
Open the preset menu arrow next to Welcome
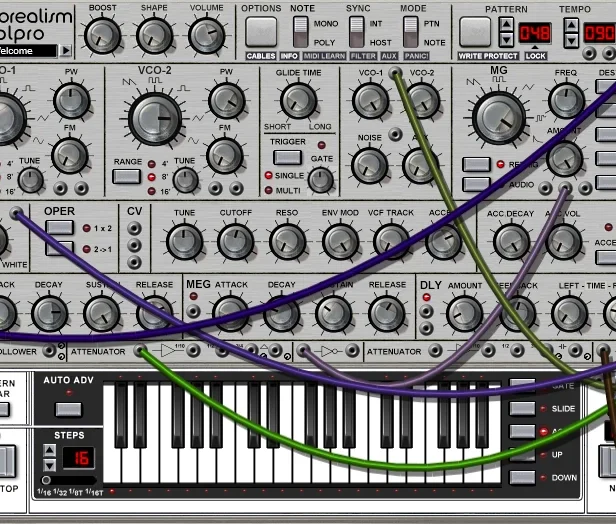(66, 51)
